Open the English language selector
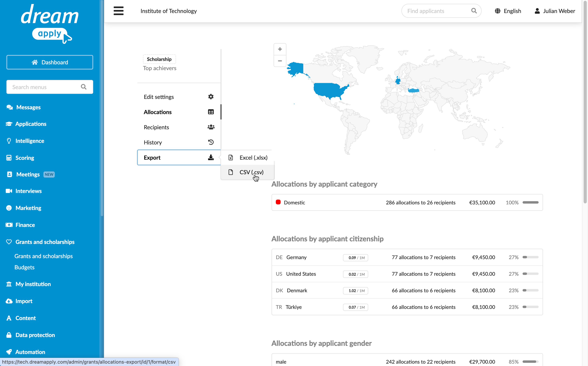 [x=508, y=11]
